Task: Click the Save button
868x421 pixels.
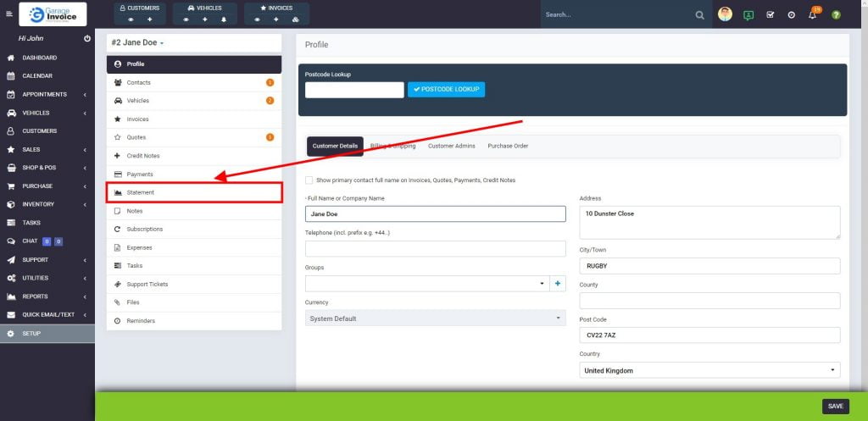Action: pyautogui.click(x=835, y=406)
